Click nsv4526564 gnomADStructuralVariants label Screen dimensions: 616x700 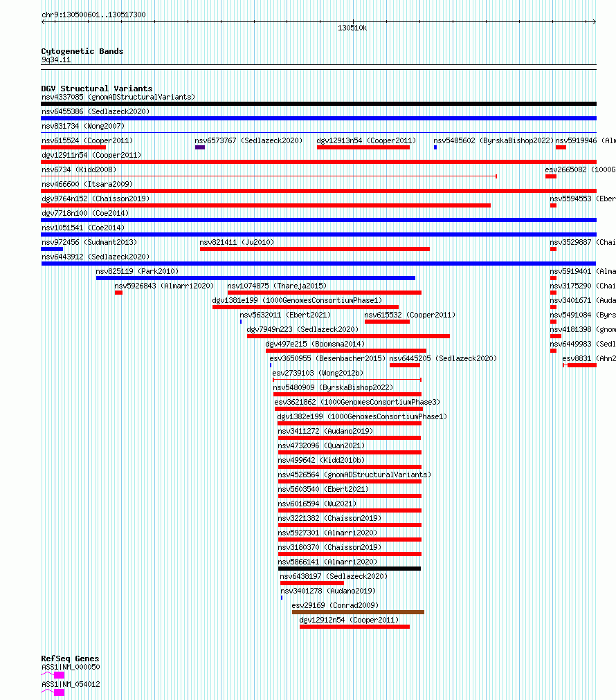[354, 474]
